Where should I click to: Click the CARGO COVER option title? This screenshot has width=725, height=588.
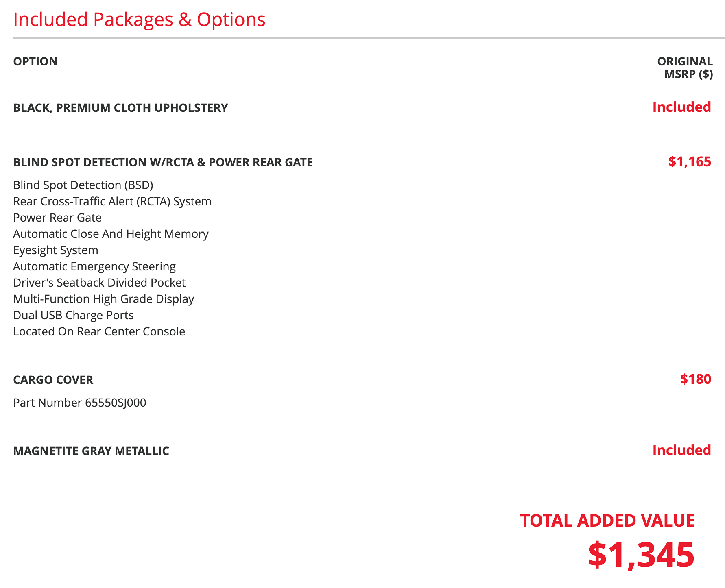53,380
